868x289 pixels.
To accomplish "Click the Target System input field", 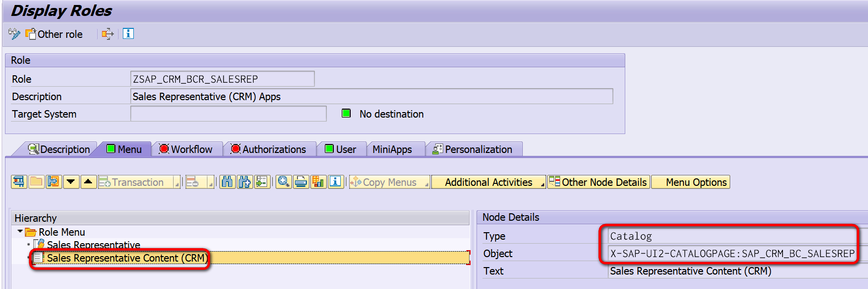I will tap(228, 114).
